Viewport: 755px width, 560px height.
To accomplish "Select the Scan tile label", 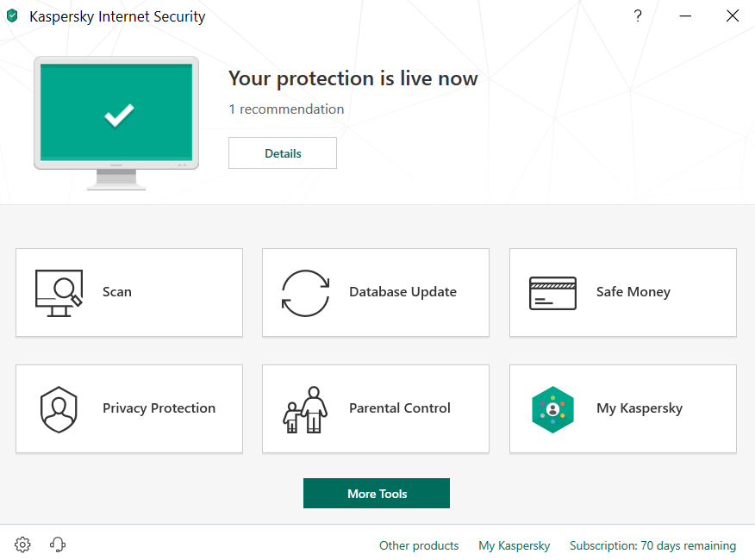I will point(117,292).
